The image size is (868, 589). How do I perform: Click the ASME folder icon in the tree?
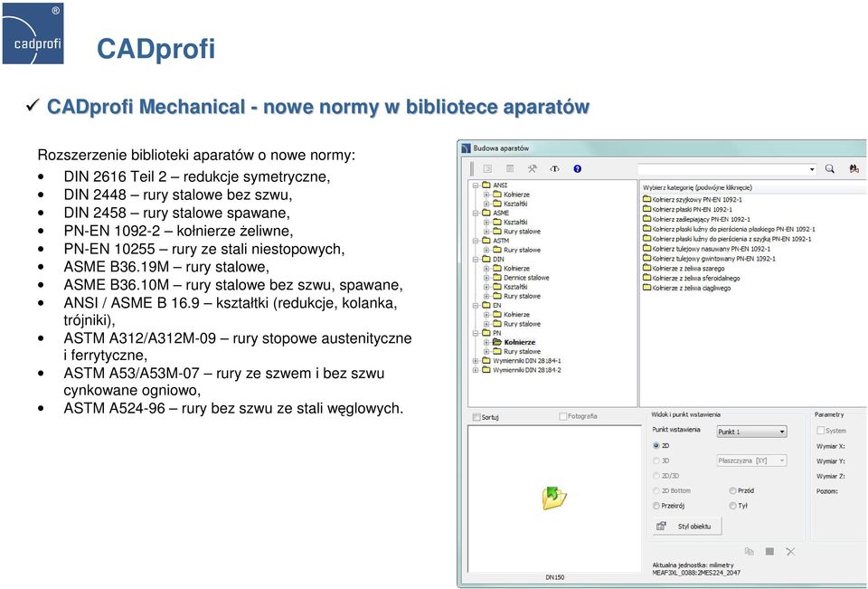click(x=486, y=213)
